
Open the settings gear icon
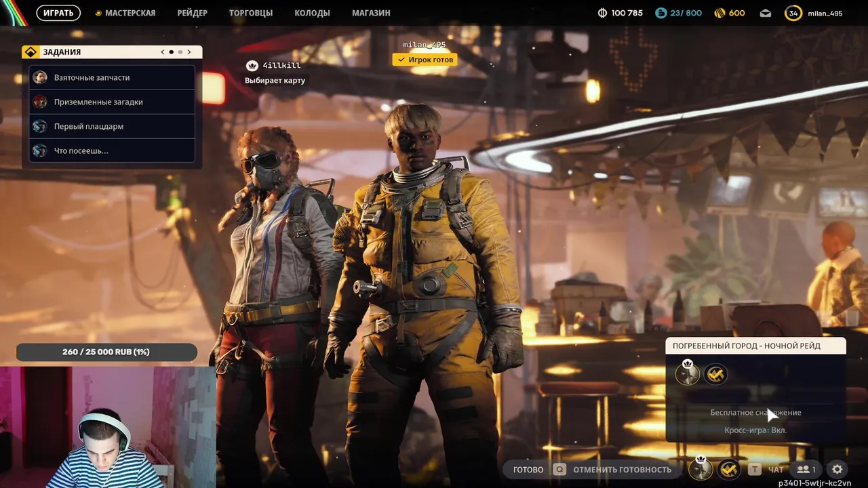[x=837, y=469]
